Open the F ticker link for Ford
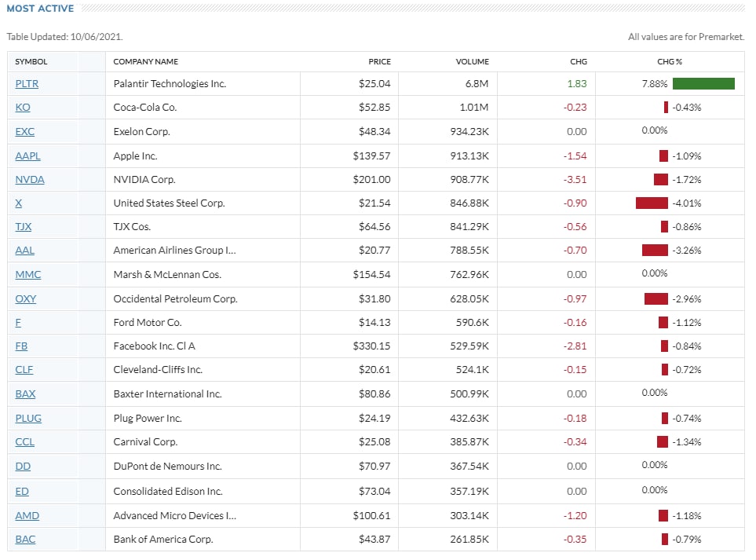 [x=18, y=323]
